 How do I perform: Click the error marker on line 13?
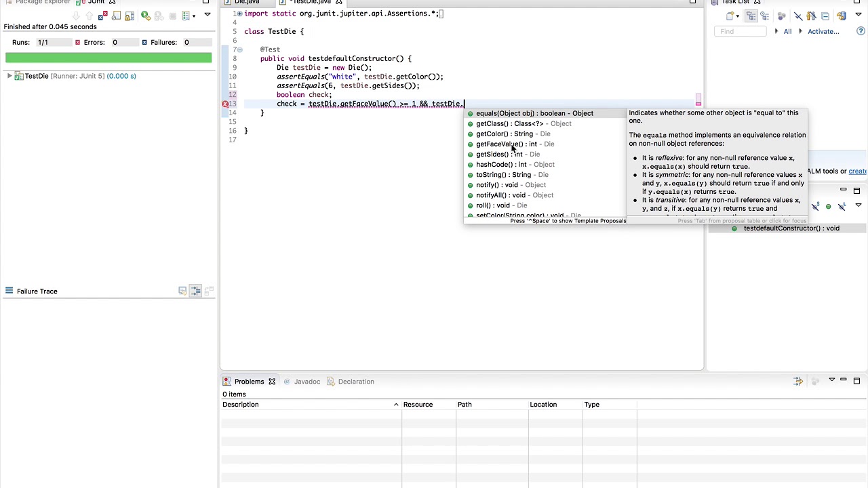(225, 104)
